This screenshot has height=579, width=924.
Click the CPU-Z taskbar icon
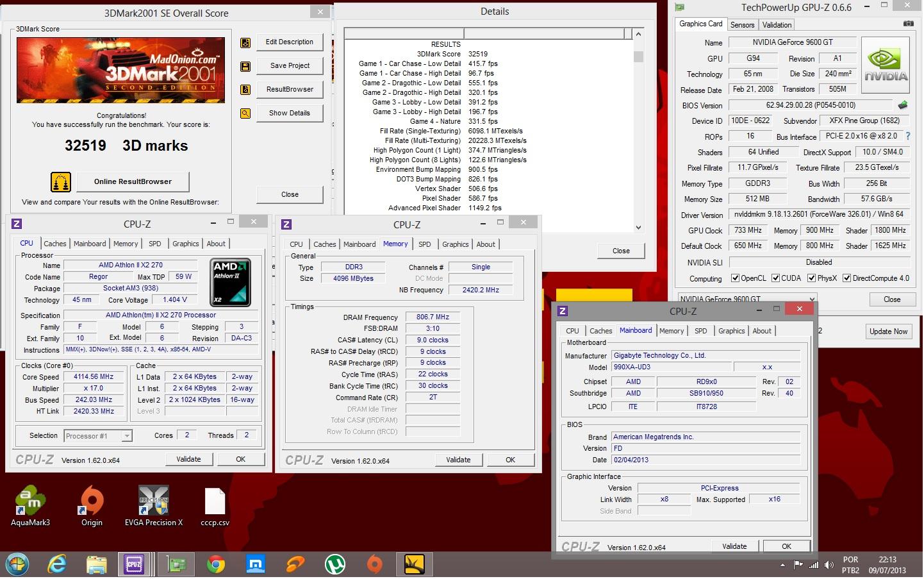(x=134, y=565)
